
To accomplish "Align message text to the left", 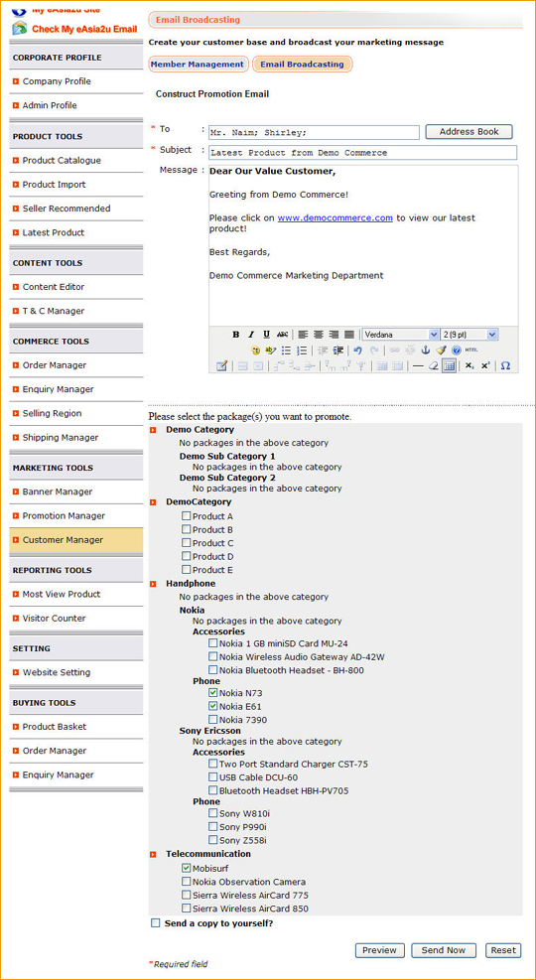I will pyautogui.click(x=303, y=335).
